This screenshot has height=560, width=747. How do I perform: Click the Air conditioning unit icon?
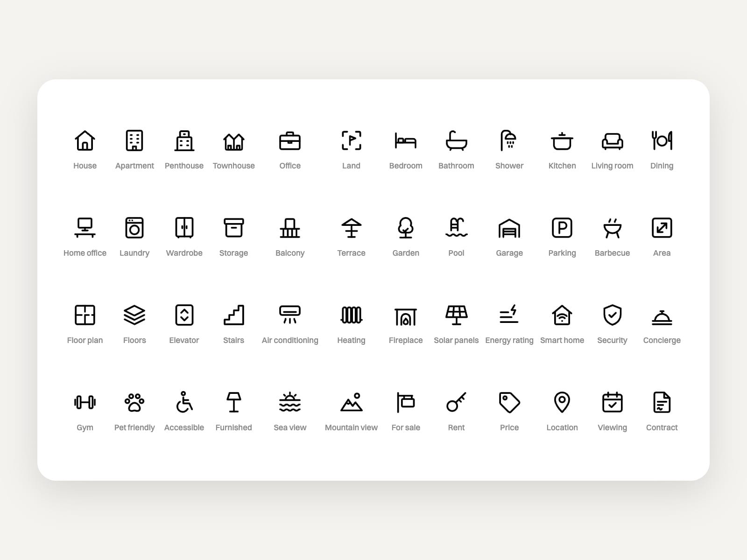pos(290,315)
